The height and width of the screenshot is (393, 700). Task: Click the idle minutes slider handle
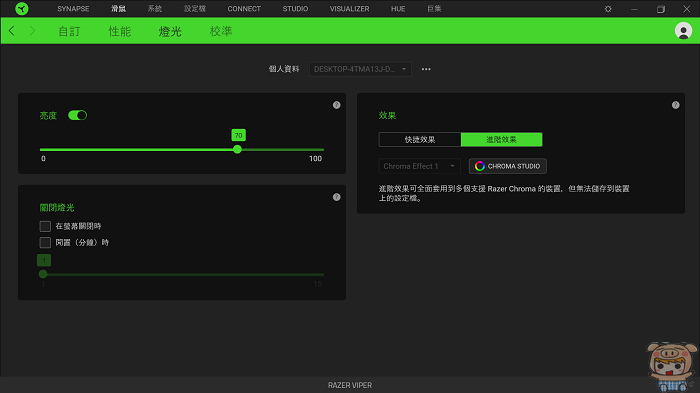(43, 274)
